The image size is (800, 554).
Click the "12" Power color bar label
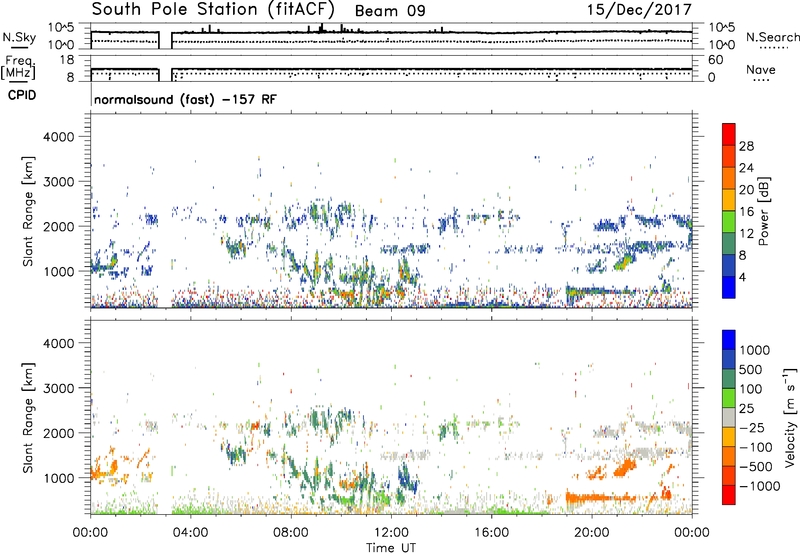tap(746, 234)
